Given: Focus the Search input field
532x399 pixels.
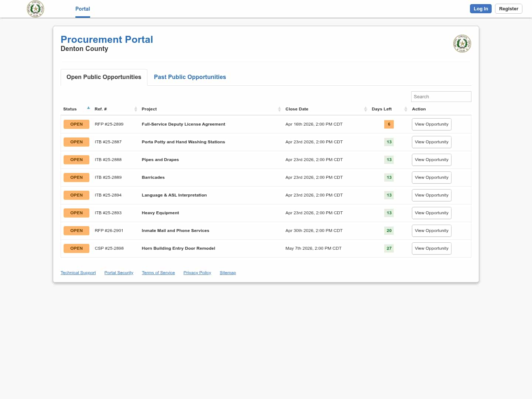Looking at the screenshot, I should click(441, 97).
